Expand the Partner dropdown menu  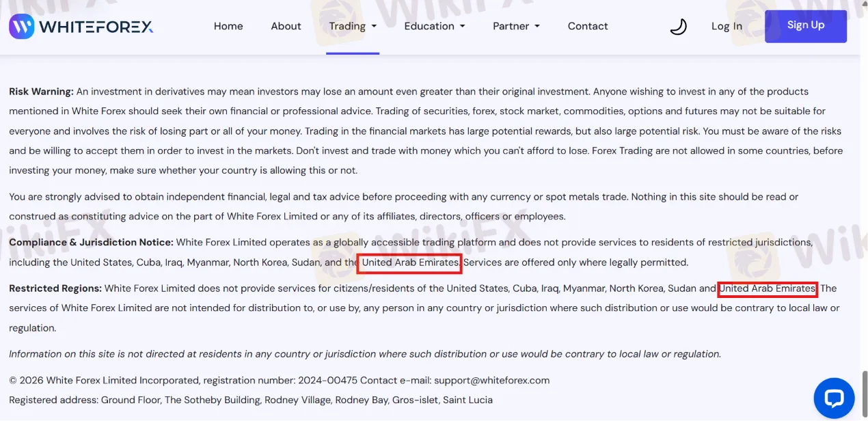516,26
